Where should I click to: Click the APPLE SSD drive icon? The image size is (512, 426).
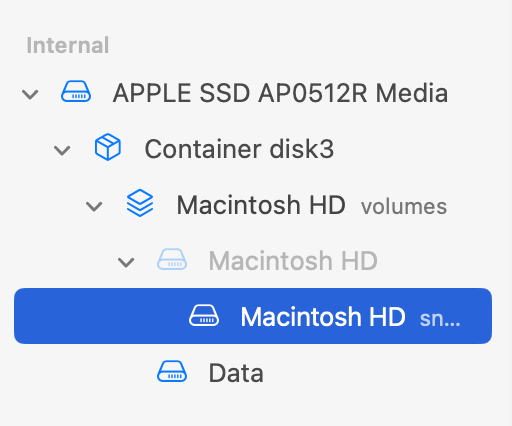pyautogui.click(x=76, y=91)
